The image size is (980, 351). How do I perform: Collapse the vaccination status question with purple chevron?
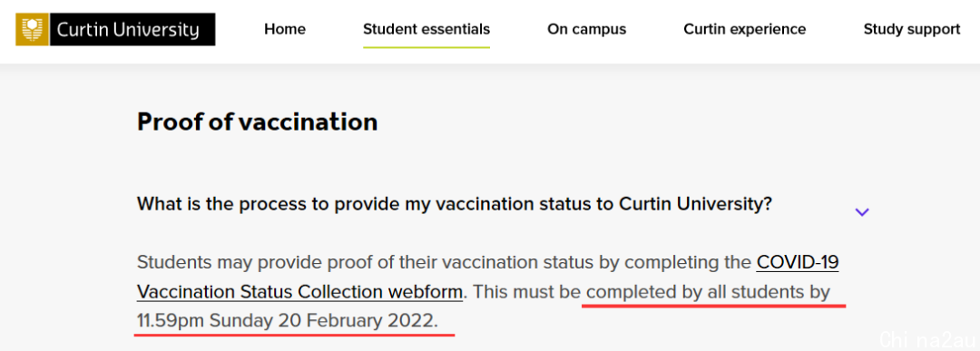pyautogui.click(x=862, y=212)
